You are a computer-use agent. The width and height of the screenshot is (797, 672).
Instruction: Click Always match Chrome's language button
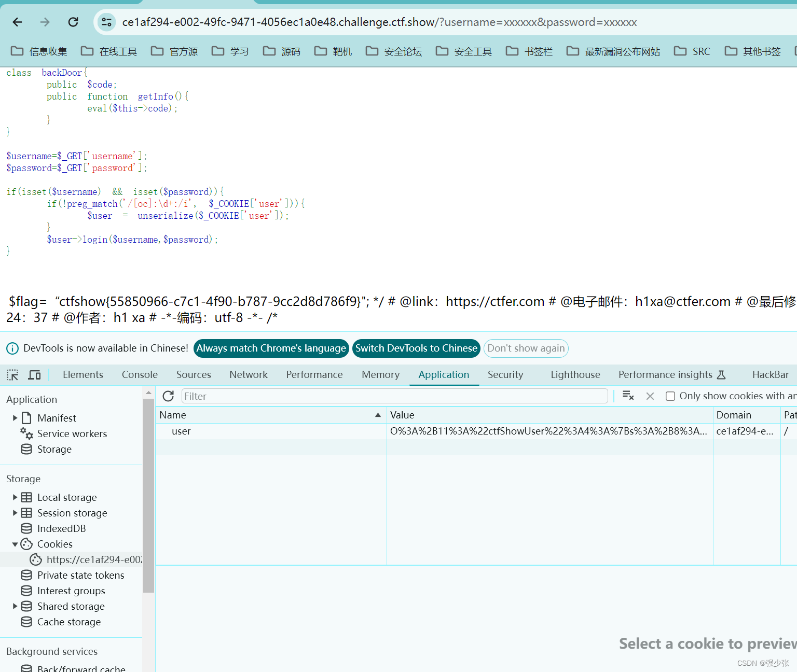pyautogui.click(x=271, y=348)
